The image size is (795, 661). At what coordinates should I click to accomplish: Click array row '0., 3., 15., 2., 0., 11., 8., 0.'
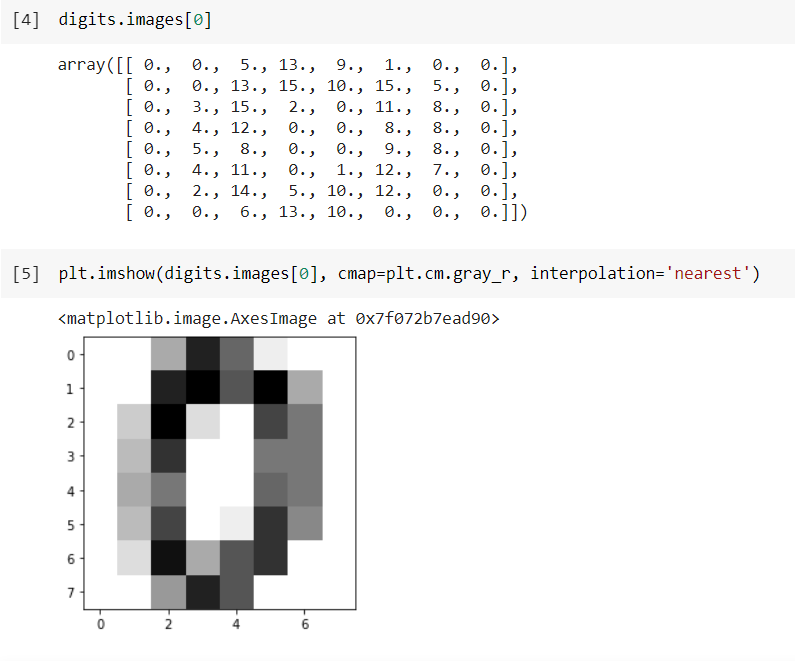(321, 107)
